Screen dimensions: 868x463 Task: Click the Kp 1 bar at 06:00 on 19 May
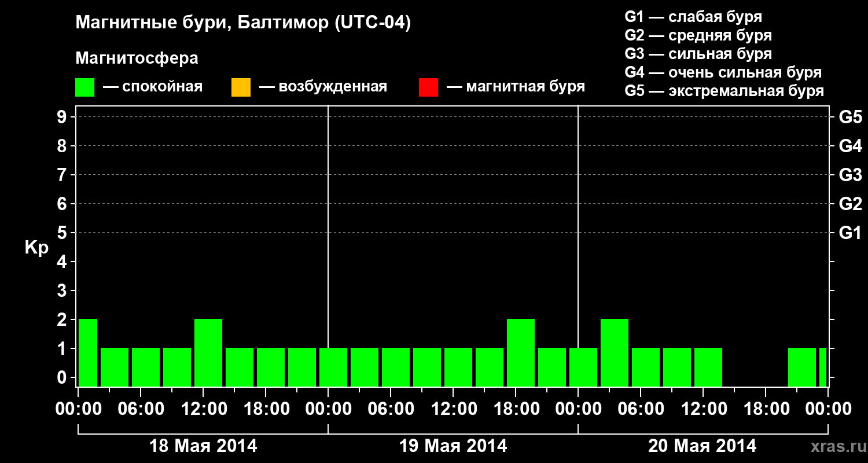click(396, 367)
